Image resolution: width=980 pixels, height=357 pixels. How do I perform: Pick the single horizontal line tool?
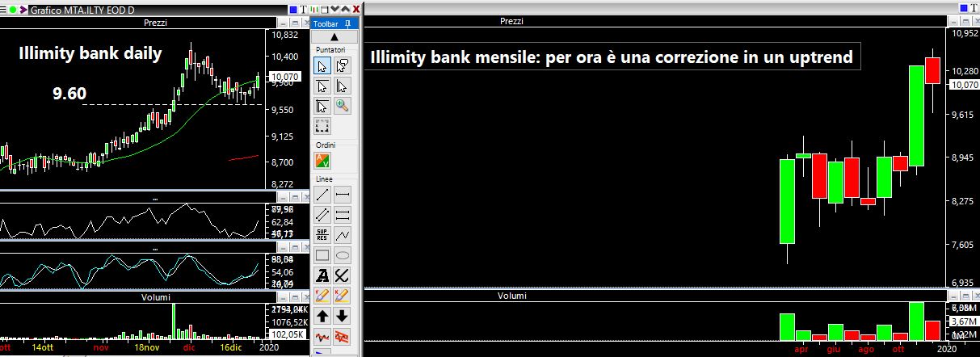(x=342, y=195)
